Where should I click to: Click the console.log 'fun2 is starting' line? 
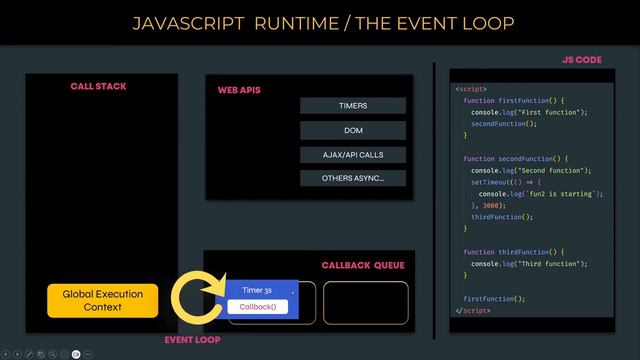pyautogui.click(x=541, y=194)
